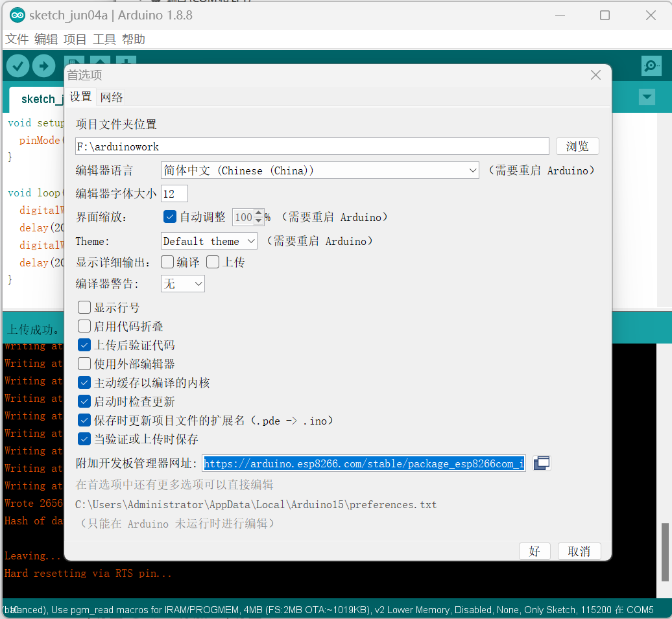This screenshot has width=672, height=619.
Task: Click the 'Hard resetting via RTS pin...' console line
Action: pos(88,573)
